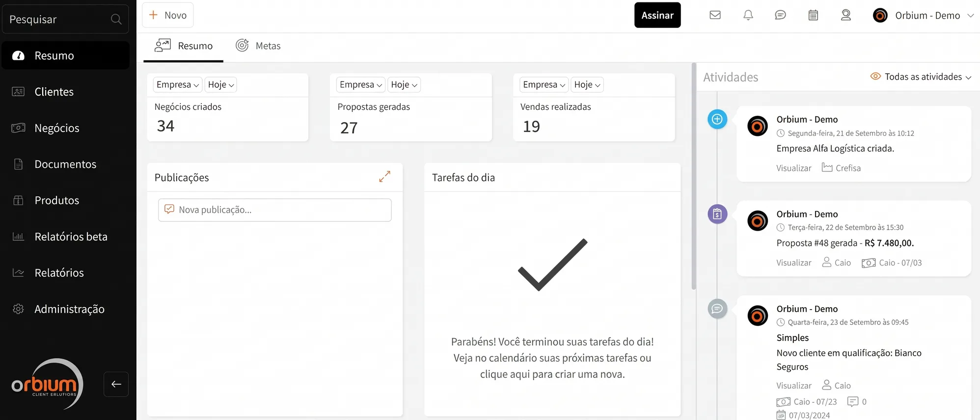Switch to the Metas tab
Viewport: 980px width, 420px height.
(x=258, y=46)
